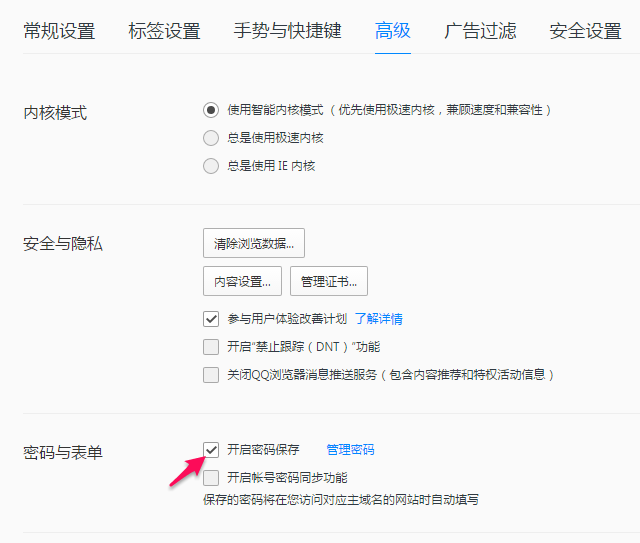The image size is (640, 543).
Task: Enable 开启帐号密码同步功能 checkbox
Action: coord(211,478)
